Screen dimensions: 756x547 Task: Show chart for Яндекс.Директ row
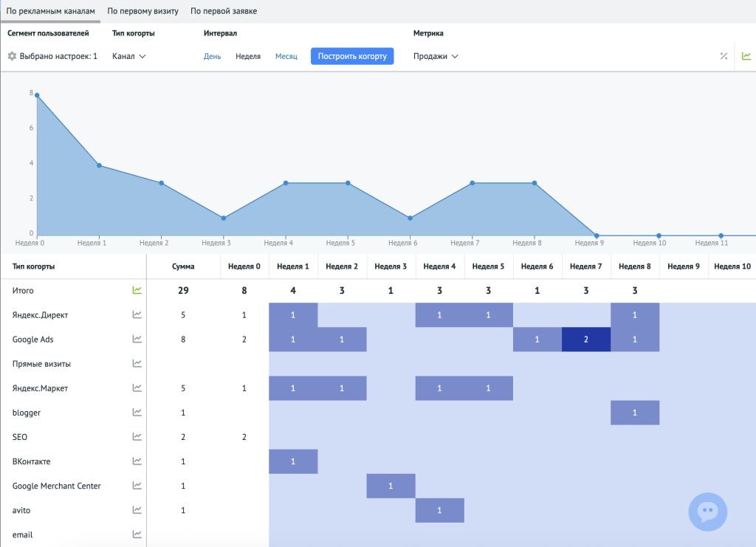pyautogui.click(x=137, y=315)
